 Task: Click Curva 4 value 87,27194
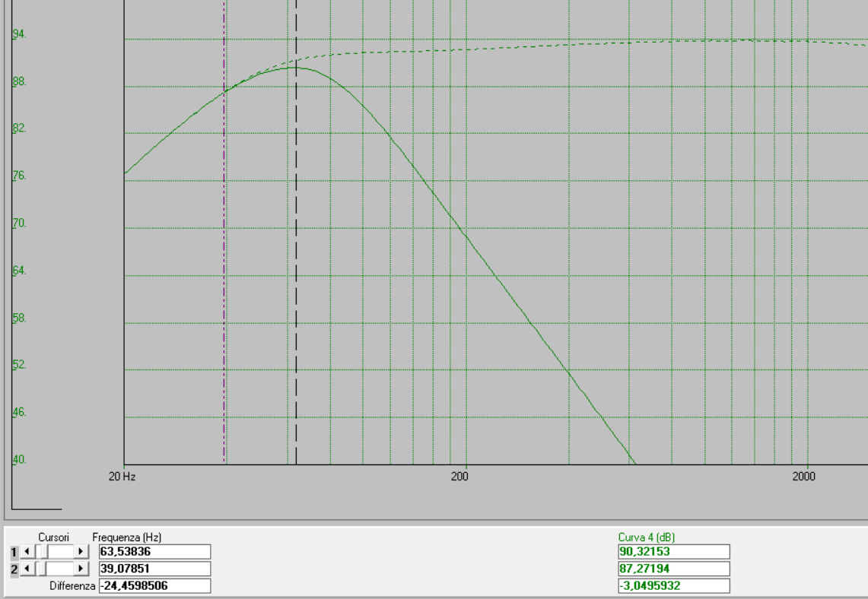click(674, 569)
